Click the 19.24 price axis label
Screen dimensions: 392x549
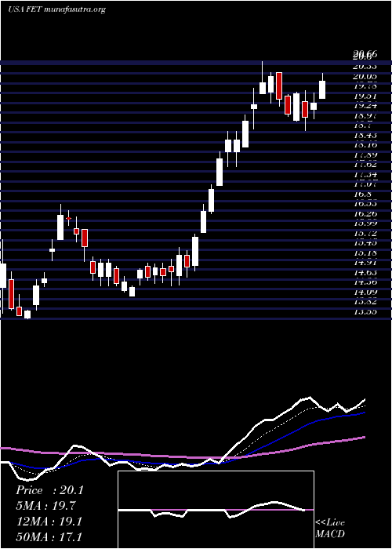pos(365,106)
